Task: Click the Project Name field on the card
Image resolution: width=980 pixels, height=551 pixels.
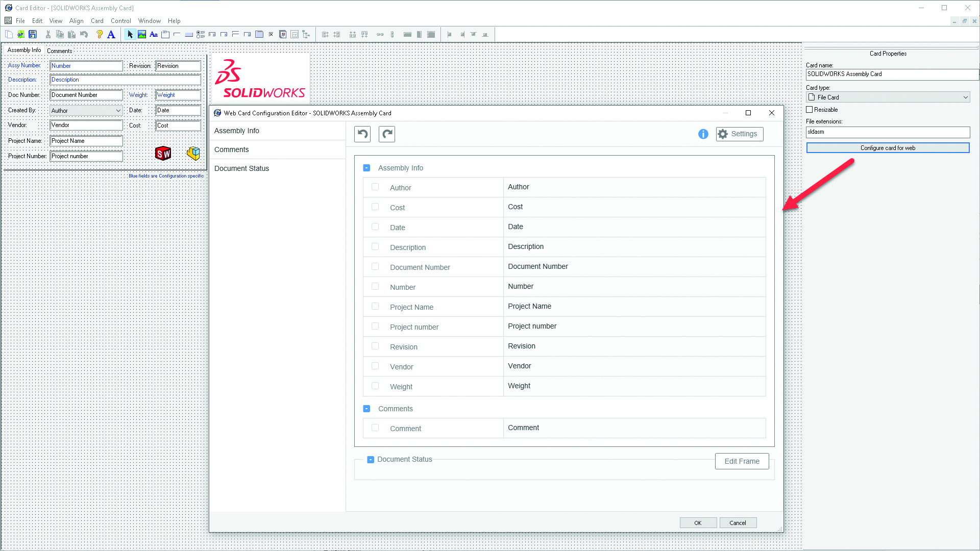Action: pos(86,141)
